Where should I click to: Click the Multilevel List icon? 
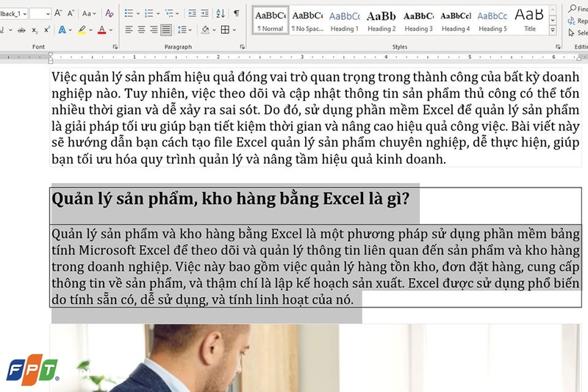(x=170, y=13)
